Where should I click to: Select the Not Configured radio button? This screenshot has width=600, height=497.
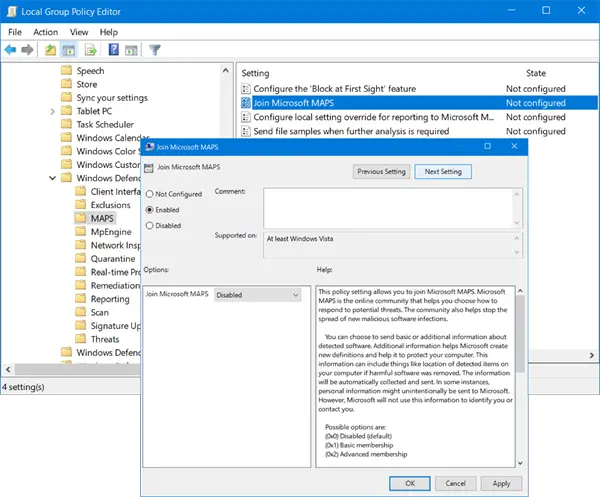click(150, 194)
